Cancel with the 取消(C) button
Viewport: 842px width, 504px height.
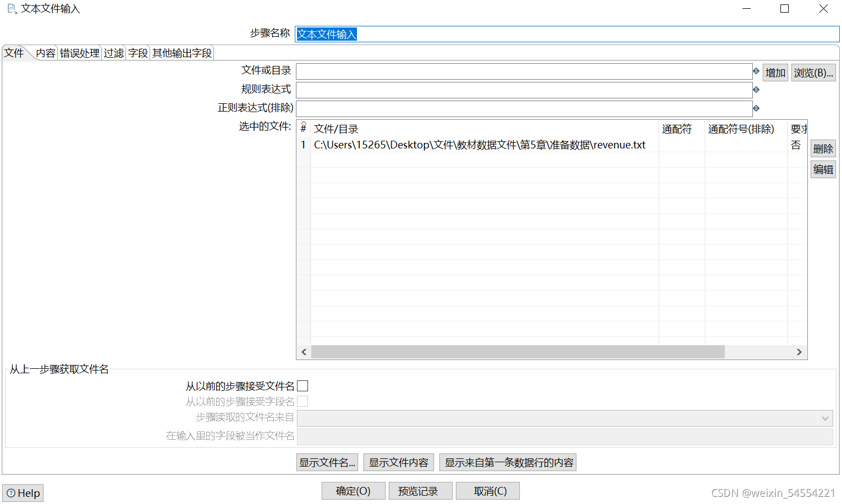[x=488, y=491]
